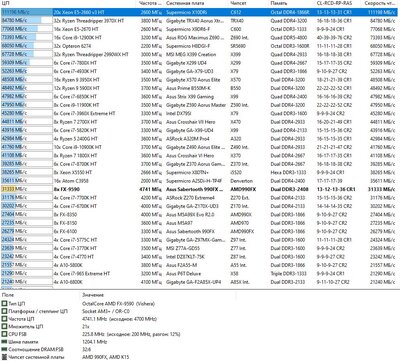Image resolution: width=400 pixels, height=362 pixels.
Task: Click the yellow 31333 МБ/с score bar
Action: click(8, 189)
